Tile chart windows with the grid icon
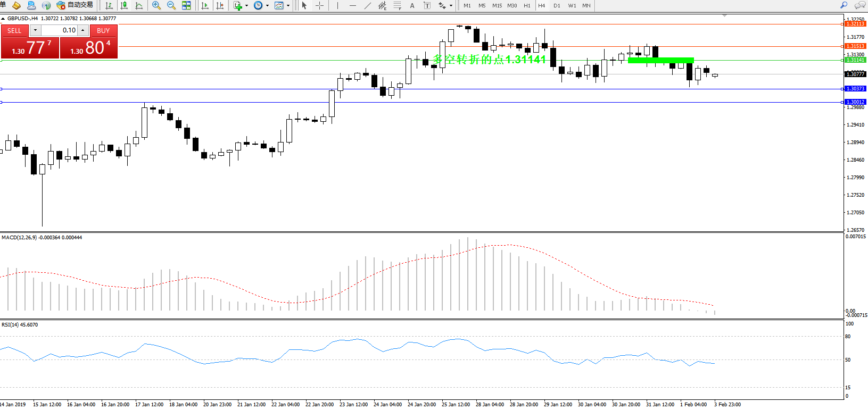The image size is (868, 410). pyautogui.click(x=186, y=5)
